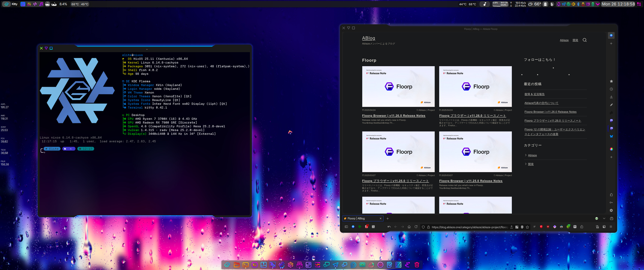Open tracking protection shield in address bar
This screenshot has height=270, width=644.
[423, 227]
